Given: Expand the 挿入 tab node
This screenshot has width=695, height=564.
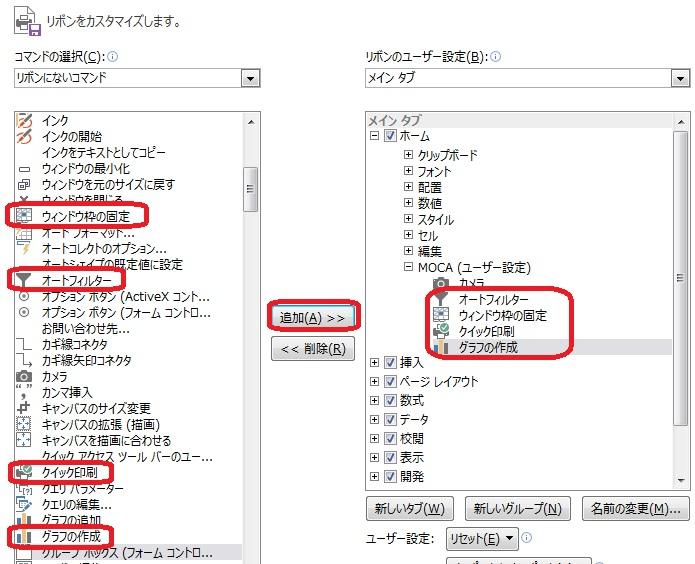Looking at the screenshot, I should tap(375, 362).
